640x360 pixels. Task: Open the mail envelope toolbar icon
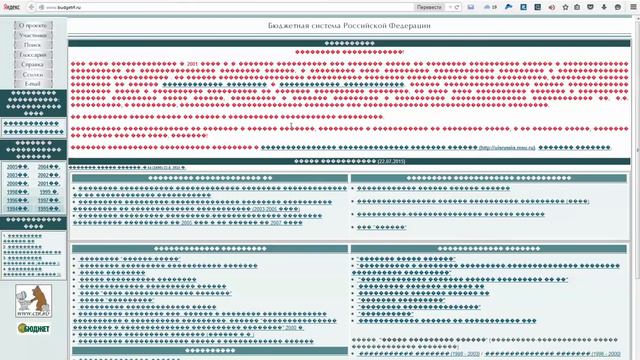[x=471, y=7]
